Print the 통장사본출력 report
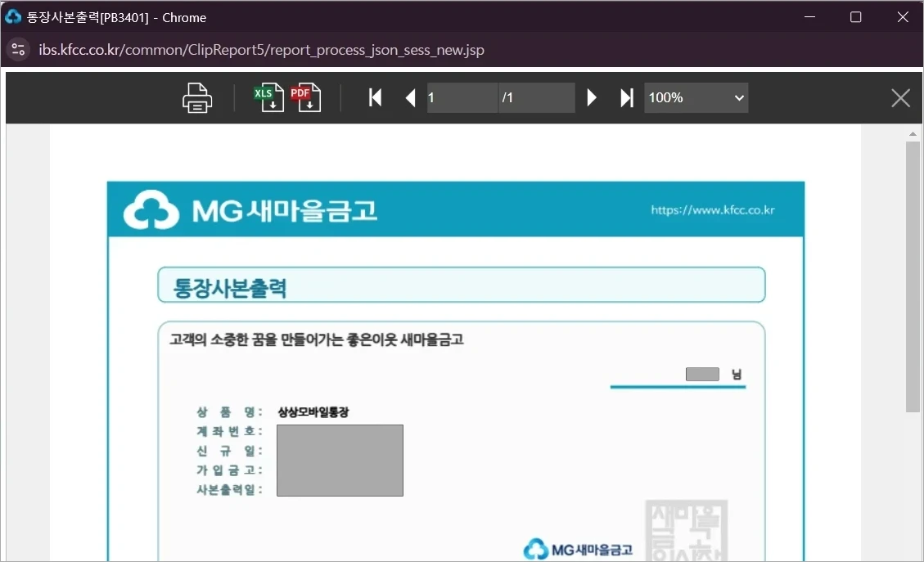 196,97
